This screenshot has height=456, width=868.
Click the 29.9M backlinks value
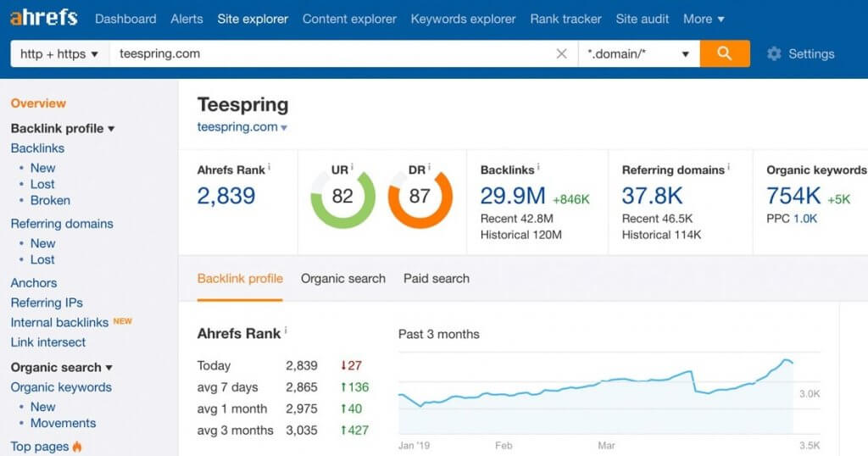point(513,196)
